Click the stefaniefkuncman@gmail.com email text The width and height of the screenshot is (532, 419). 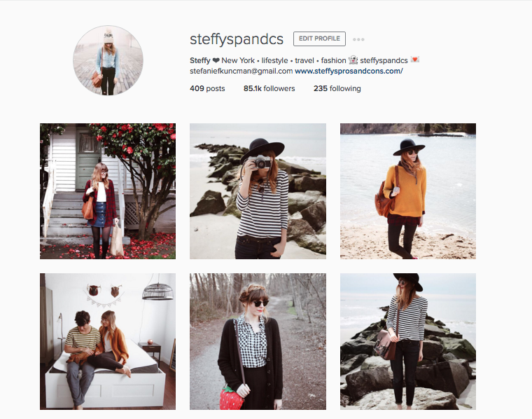241,71
